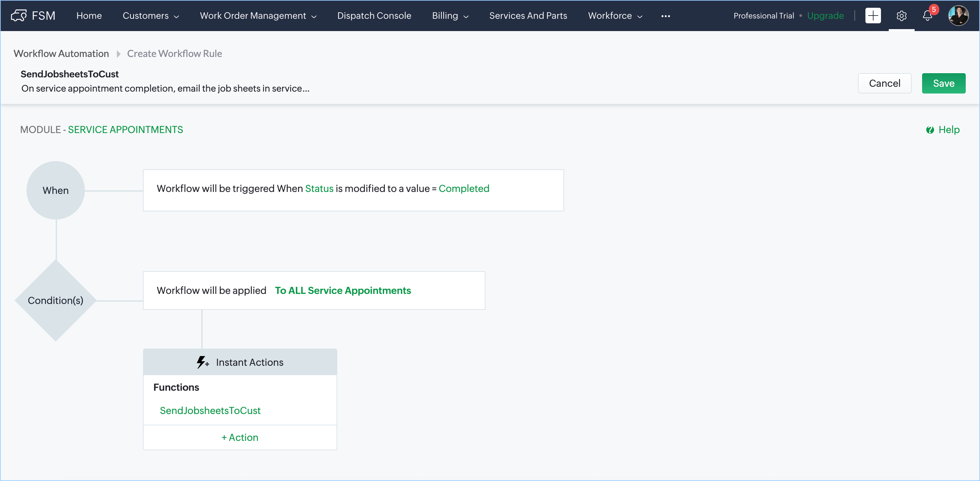Click the Professional Trial label
The height and width of the screenshot is (481, 980).
coord(763,16)
